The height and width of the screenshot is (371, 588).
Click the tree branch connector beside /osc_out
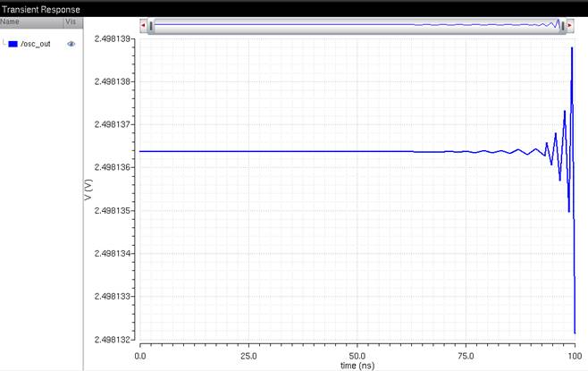pyautogui.click(x=4, y=43)
